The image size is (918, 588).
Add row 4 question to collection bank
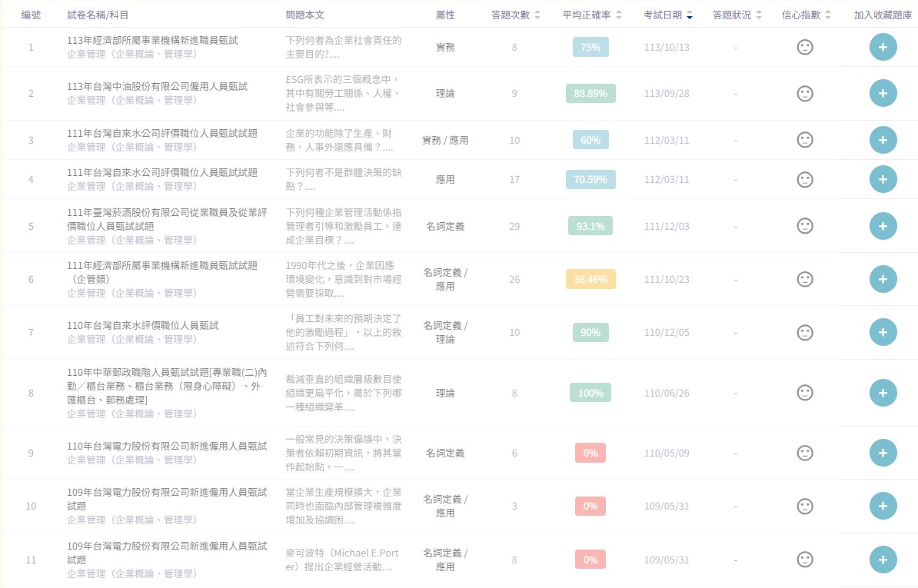[x=883, y=179]
